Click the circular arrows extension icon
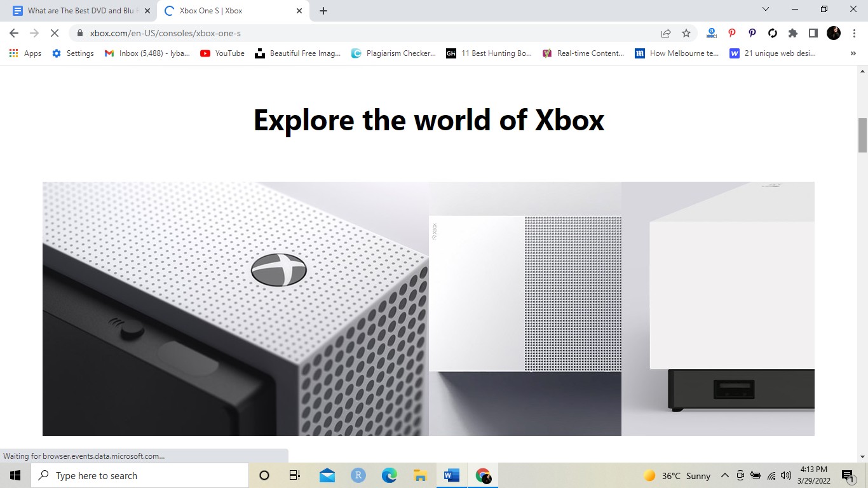 773,33
